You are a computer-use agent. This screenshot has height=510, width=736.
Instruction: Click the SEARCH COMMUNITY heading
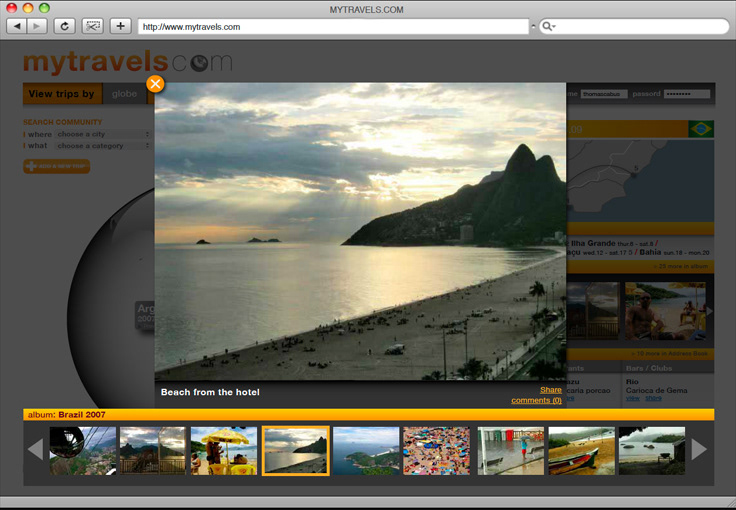[62, 122]
